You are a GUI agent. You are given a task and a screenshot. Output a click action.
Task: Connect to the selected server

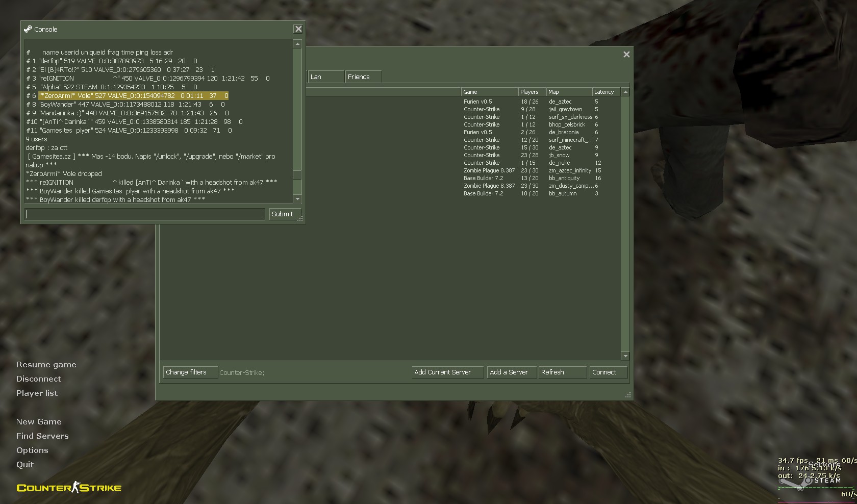608,372
